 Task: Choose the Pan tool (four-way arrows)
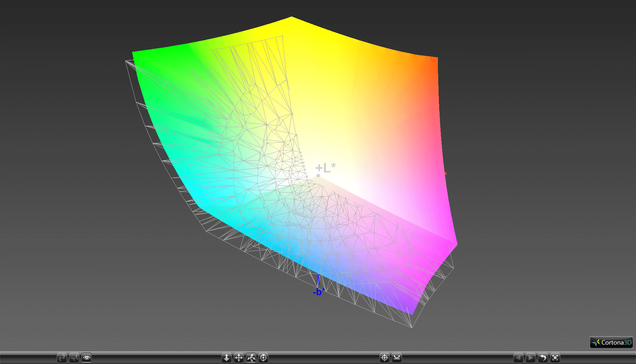239,358
